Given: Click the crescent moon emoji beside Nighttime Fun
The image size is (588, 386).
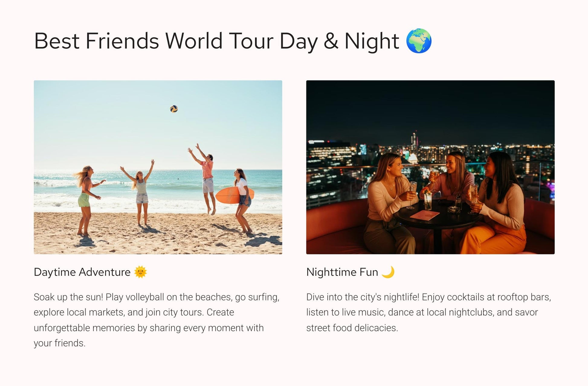Looking at the screenshot, I should [x=388, y=272].
